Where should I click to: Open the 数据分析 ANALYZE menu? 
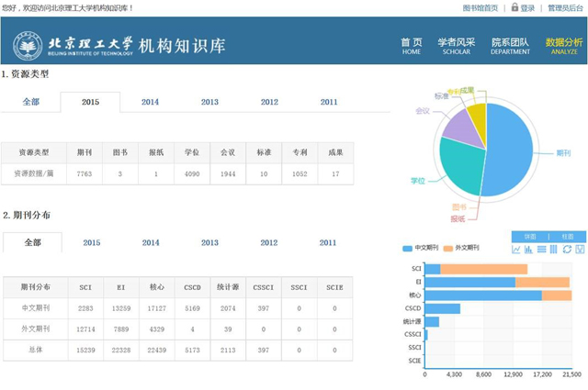click(x=563, y=46)
